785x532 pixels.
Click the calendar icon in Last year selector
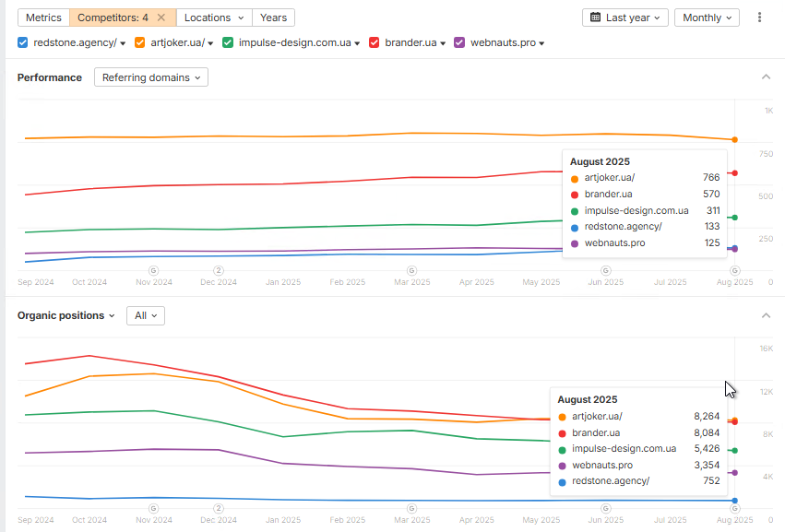(595, 18)
